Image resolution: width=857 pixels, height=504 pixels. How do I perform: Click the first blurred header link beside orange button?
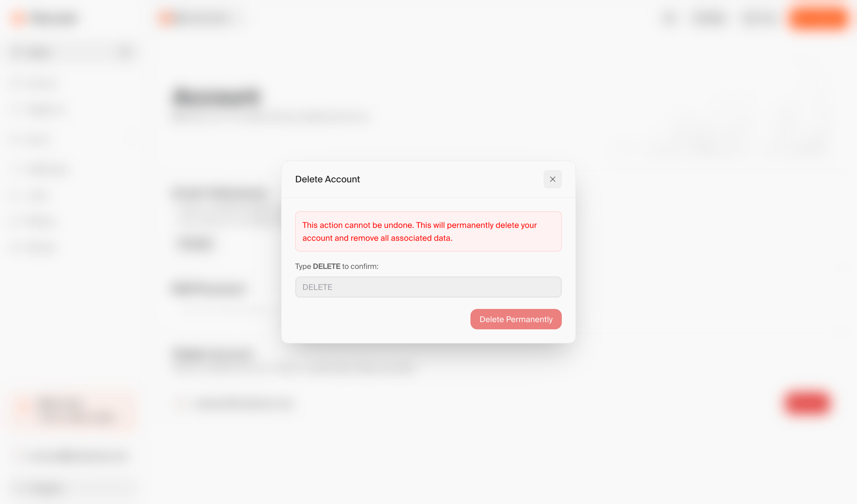point(709,18)
